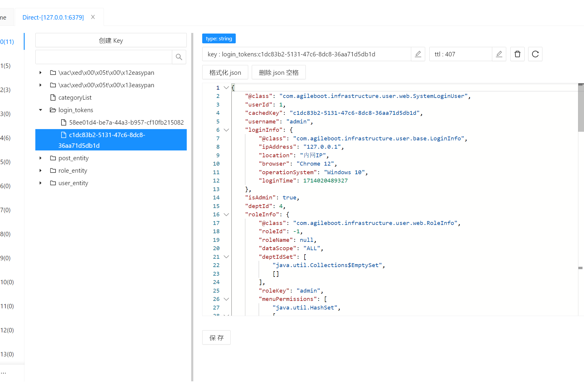Fold deptIdSet array at line 21
The image size is (584, 392).
coord(226,257)
